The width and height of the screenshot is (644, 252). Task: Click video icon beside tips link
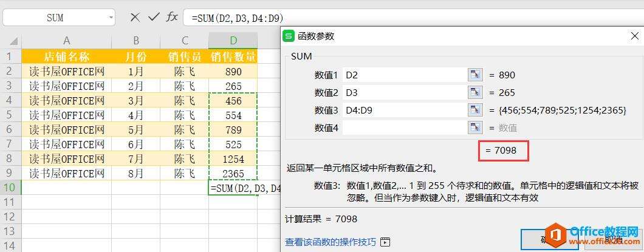point(385,242)
